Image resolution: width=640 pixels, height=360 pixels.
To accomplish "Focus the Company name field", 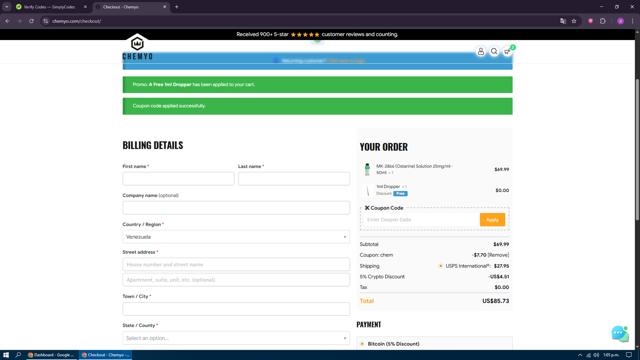I will tap(236, 207).
